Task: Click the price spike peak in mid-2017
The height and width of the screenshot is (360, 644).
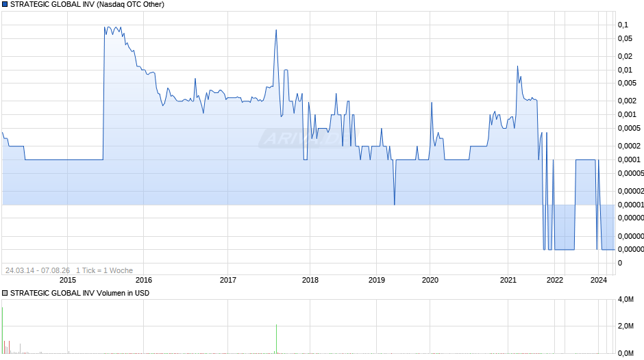Action: (x=276, y=30)
